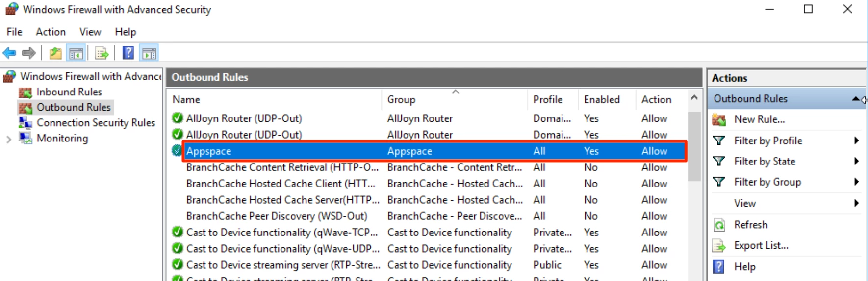Choose Filter by Group action

tap(767, 182)
